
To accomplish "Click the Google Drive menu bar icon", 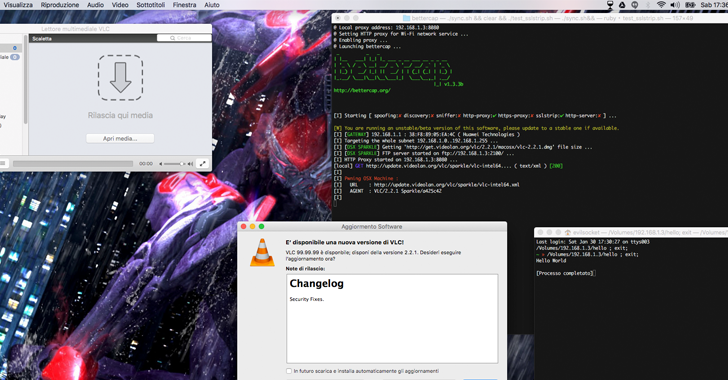I will click(623, 5).
